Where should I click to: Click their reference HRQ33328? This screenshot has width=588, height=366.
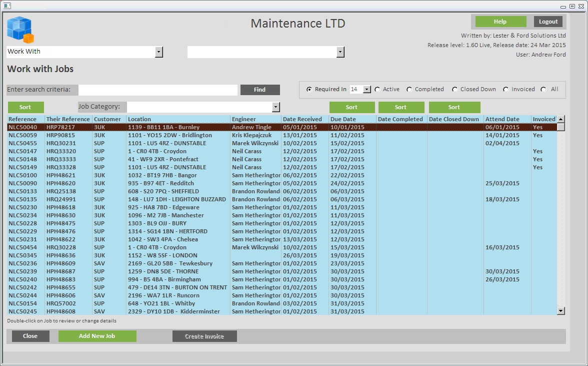tap(61, 167)
